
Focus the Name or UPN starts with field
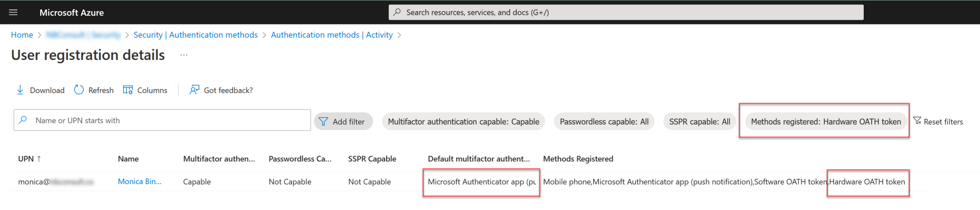point(162,120)
